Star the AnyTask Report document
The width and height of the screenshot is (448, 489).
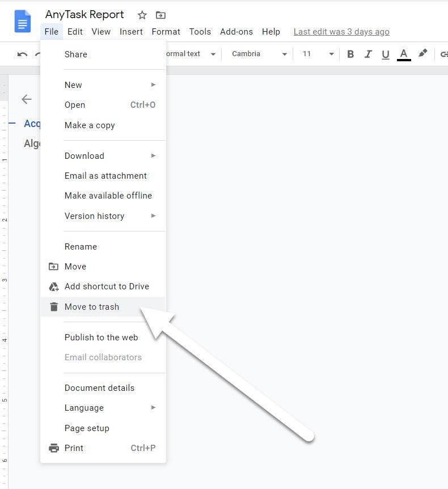coord(142,15)
